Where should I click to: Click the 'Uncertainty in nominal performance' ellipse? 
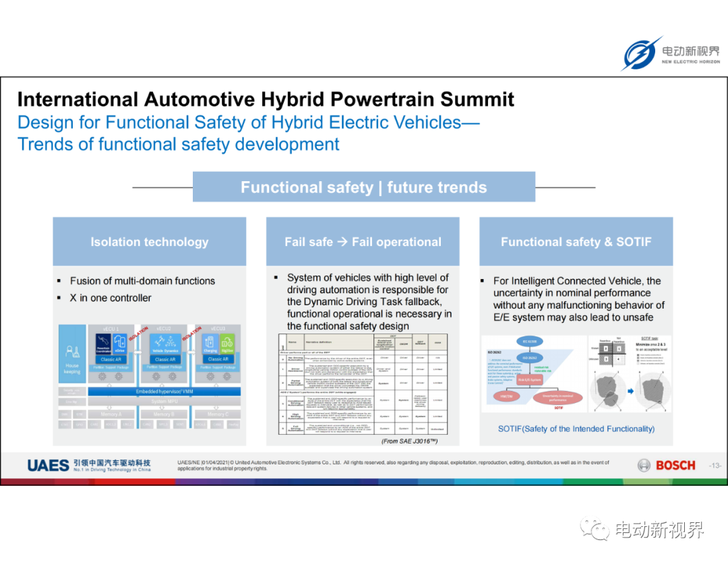coord(557,398)
